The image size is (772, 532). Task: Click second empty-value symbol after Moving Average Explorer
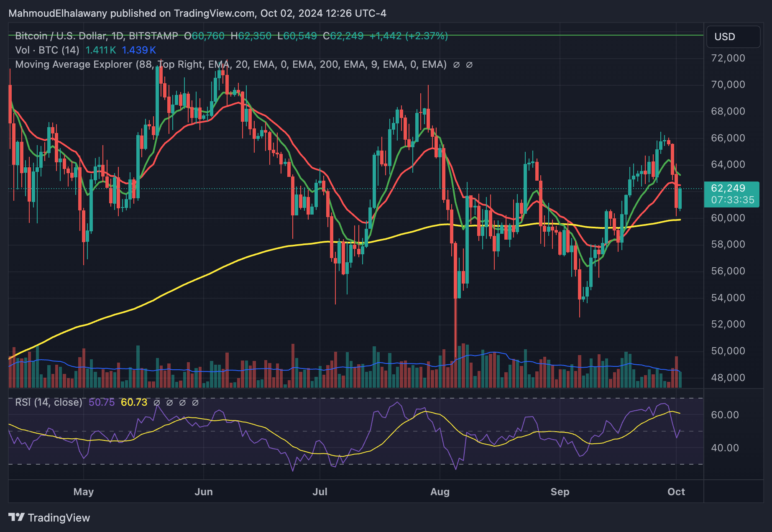pos(469,65)
